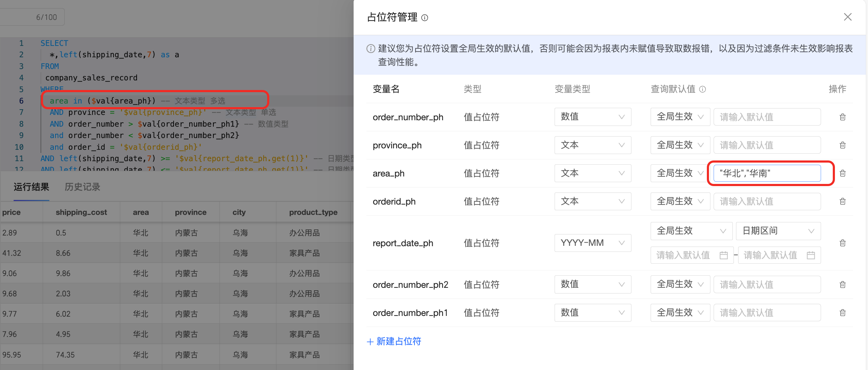The width and height of the screenshot is (868, 370).
Task: Delete the order_number_ph placeholder row
Action: 842,117
